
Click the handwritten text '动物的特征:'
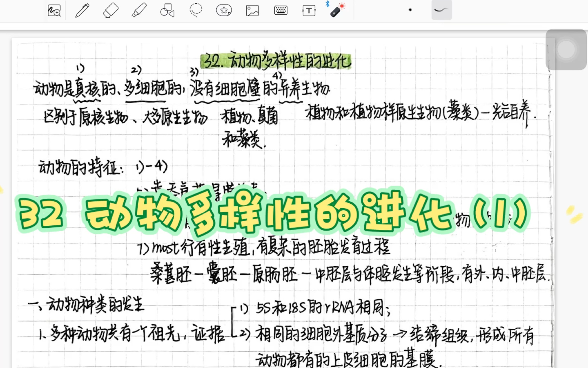tap(81, 167)
